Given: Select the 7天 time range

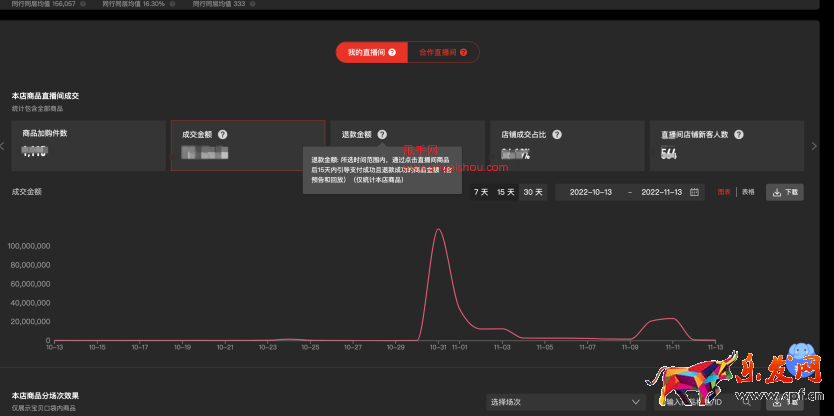Looking at the screenshot, I should 481,192.
